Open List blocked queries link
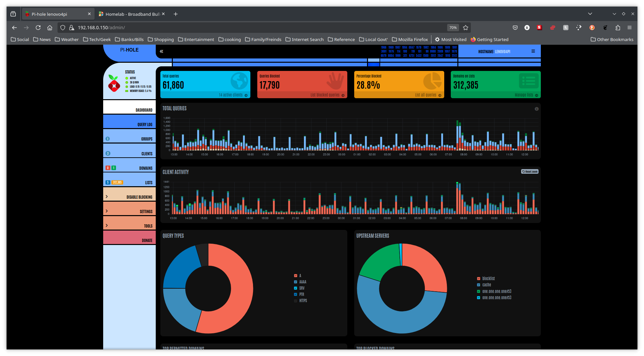Screen dimensions: 644x356 coord(328,95)
